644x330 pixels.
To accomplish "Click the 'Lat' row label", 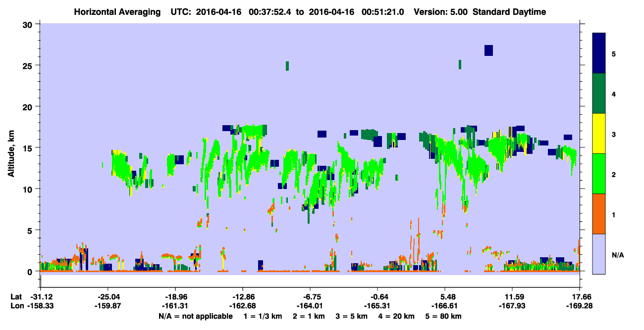I will [x=16, y=297].
